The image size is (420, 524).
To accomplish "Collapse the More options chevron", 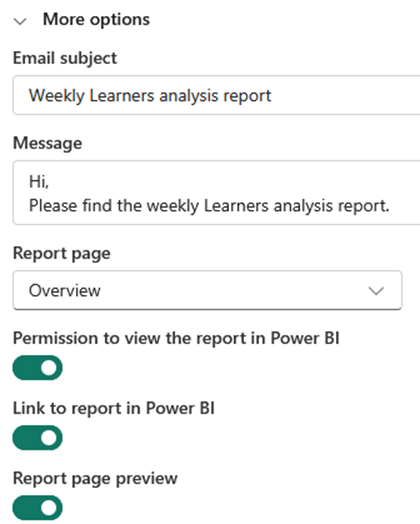I will (20, 21).
